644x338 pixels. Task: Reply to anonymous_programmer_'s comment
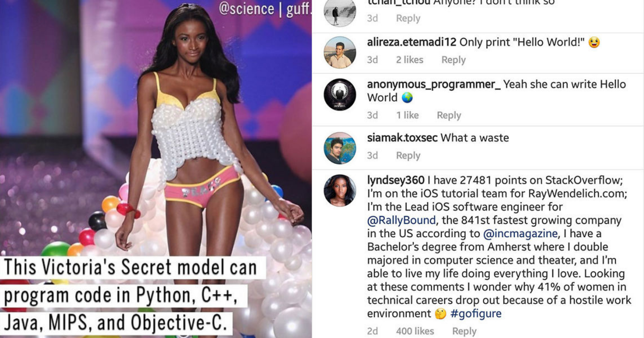pyautogui.click(x=449, y=115)
